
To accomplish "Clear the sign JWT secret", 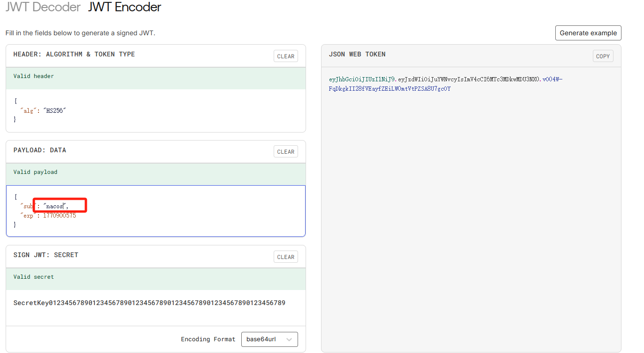I will [285, 257].
